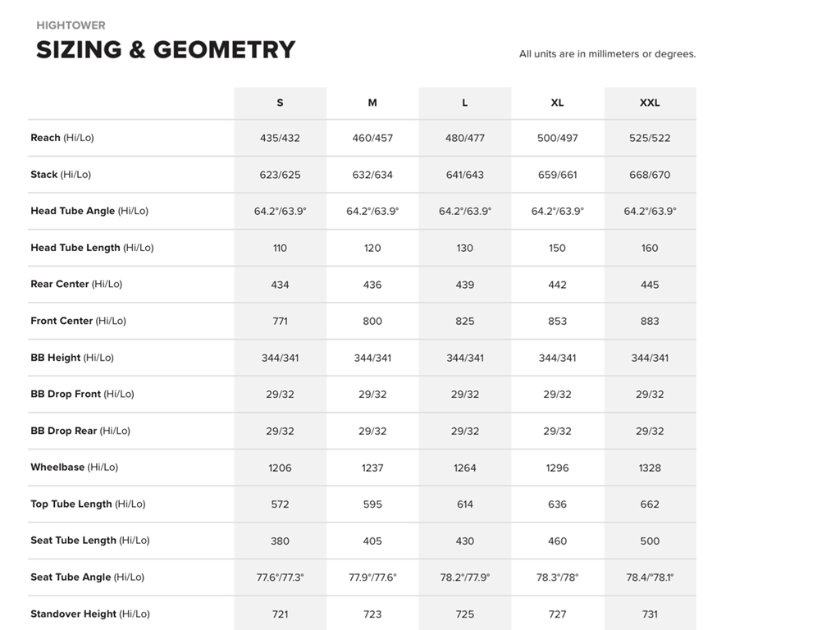This screenshot has width=840, height=630.
Task: Click the HIGHTOWER model label
Action: (x=71, y=25)
